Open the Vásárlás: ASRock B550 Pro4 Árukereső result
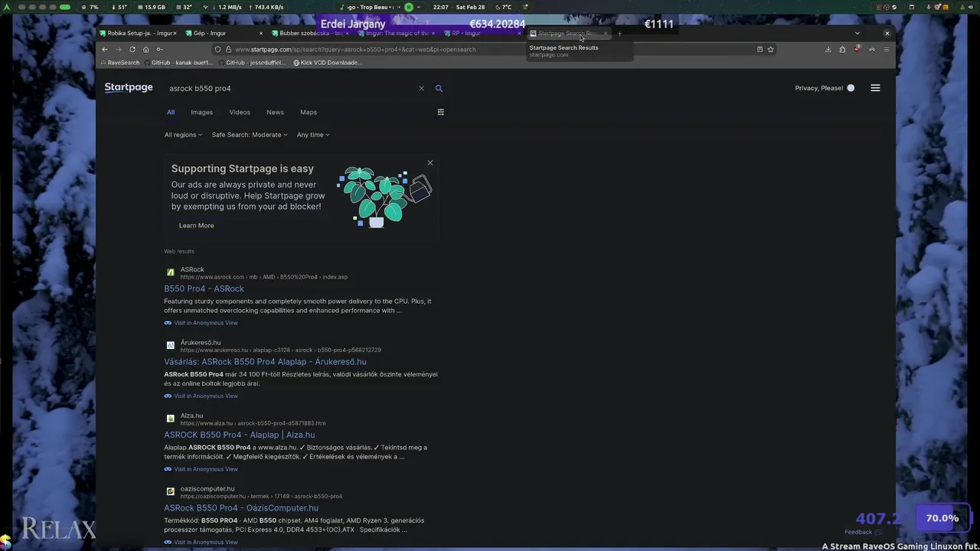 265,361
